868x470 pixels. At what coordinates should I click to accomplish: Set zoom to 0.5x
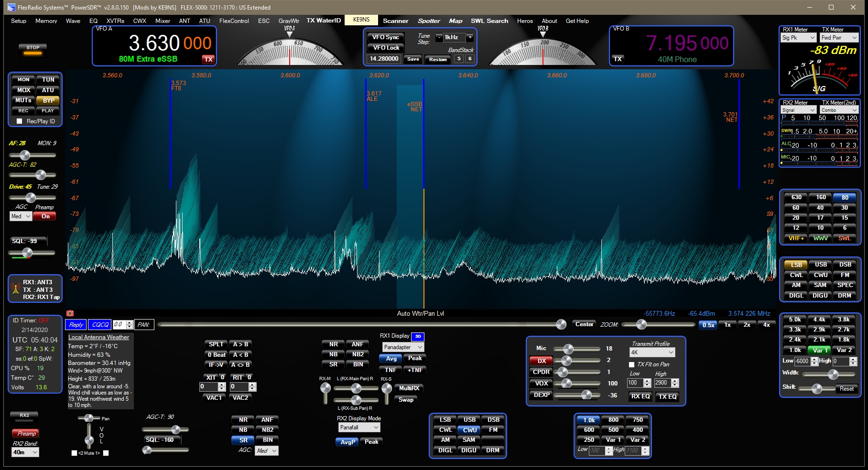pos(708,325)
